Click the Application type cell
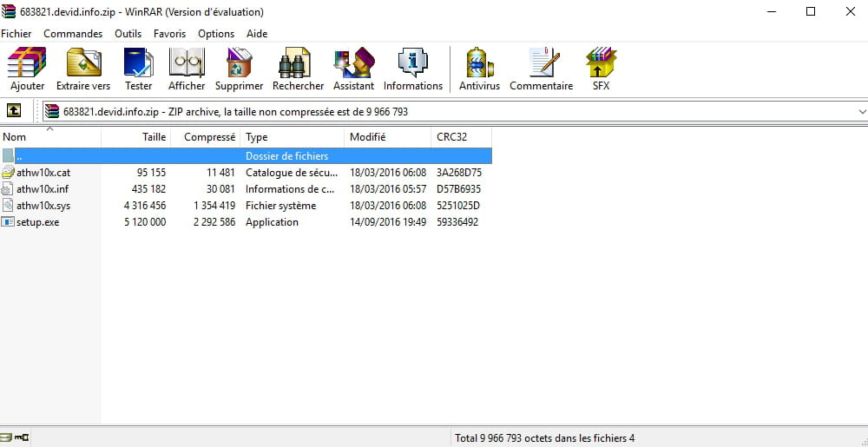868x447 pixels. (x=272, y=222)
